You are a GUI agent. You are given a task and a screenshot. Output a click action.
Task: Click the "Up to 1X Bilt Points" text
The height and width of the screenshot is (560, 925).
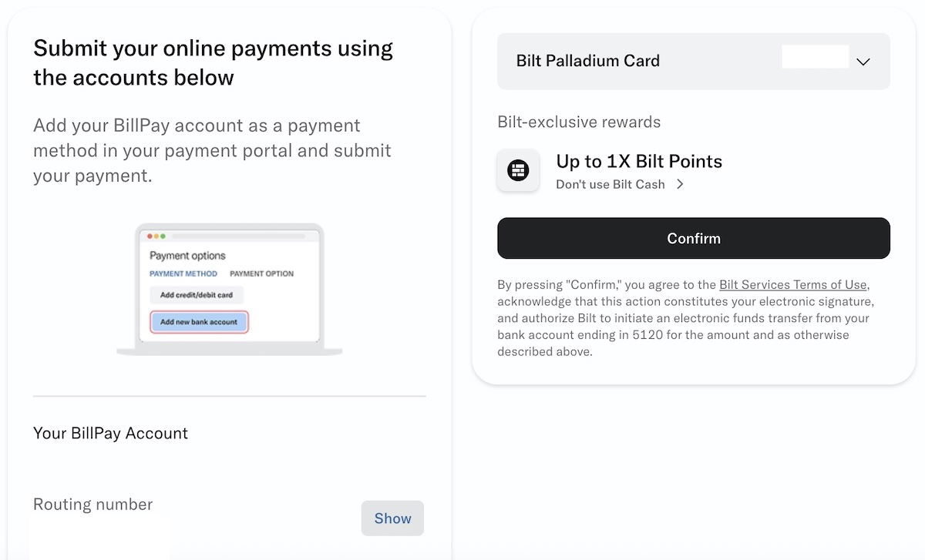(x=639, y=161)
